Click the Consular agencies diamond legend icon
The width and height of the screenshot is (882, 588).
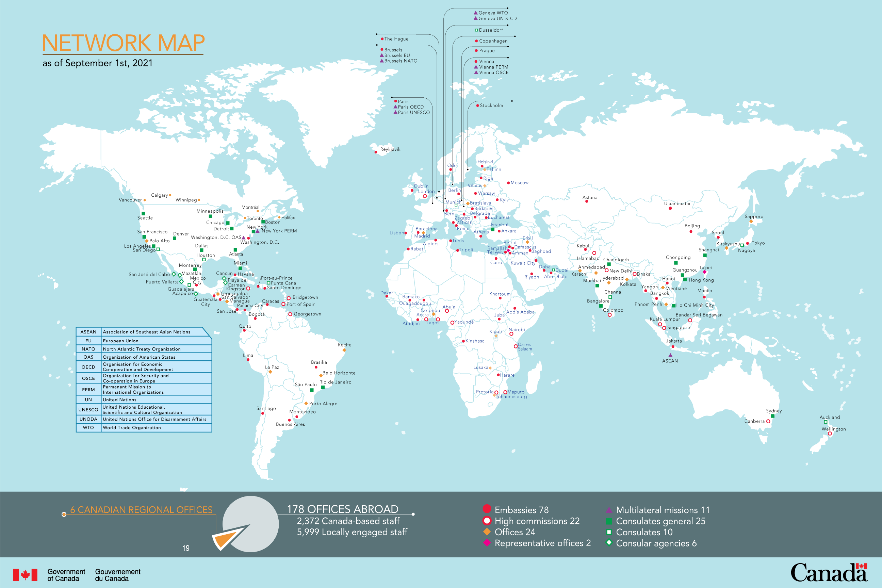coord(609,542)
